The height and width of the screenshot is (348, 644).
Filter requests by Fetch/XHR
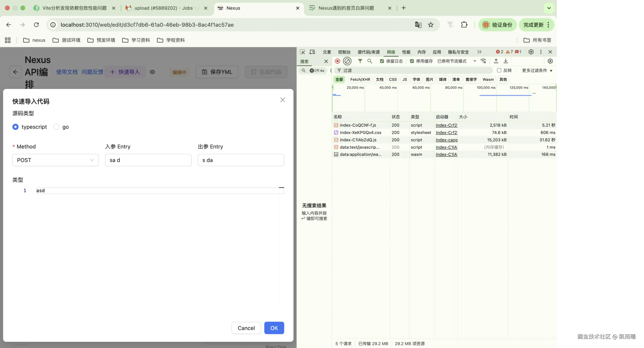[360, 79]
